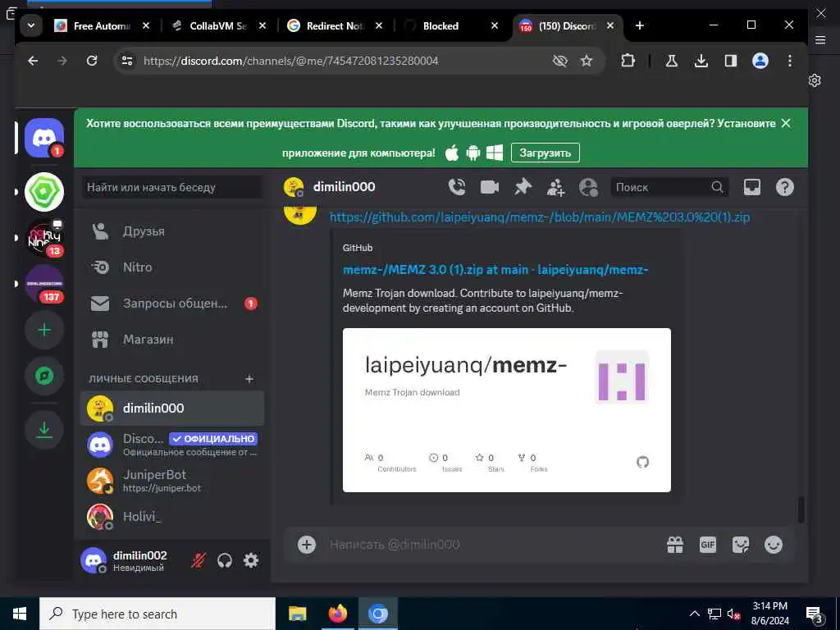Open pinned messages icon
840x630 pixels.
[x=523, y=187]
